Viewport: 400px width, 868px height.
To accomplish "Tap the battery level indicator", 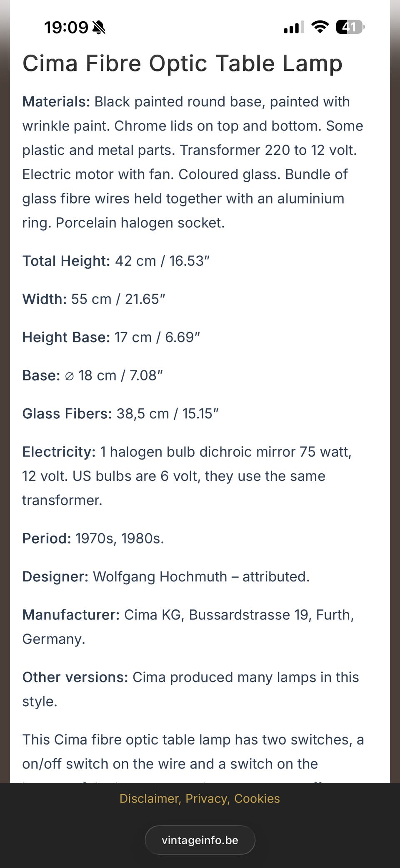I will (x=350, y=27).
